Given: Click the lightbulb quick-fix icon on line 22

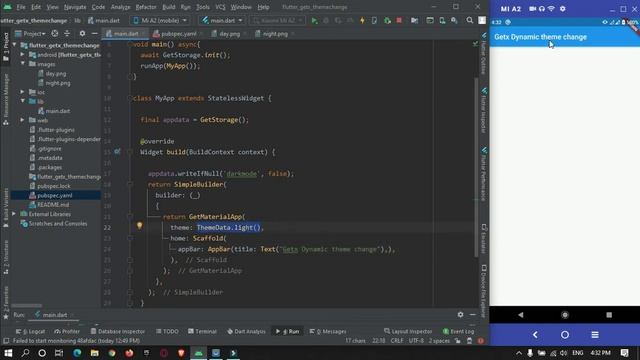Looking at the screenshot, I should tap(140, 225).
